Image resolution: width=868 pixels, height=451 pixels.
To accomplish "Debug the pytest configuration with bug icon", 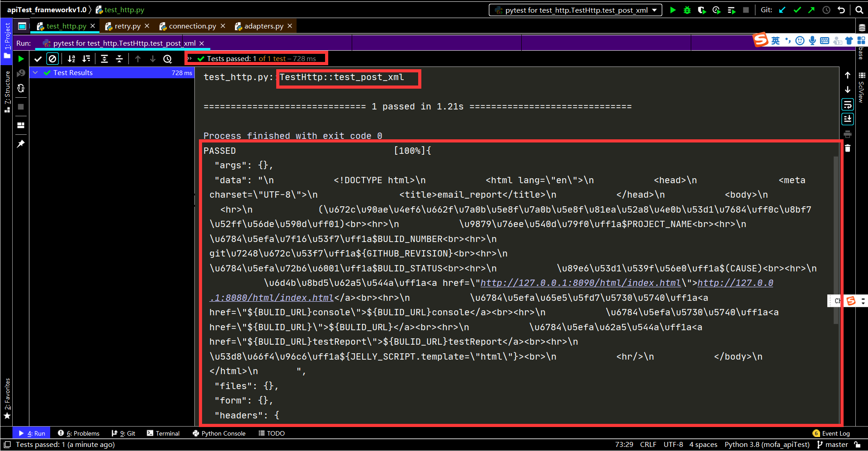I will pyautogui.click(x=687, y=10).
